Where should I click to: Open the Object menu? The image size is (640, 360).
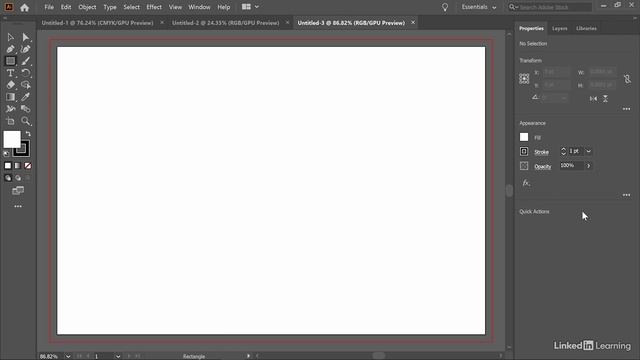pyautogui.click(x=87, y=7)
